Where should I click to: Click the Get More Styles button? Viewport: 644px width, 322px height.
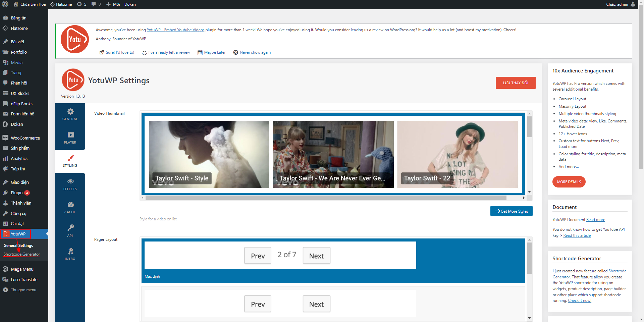pos(512,211)
